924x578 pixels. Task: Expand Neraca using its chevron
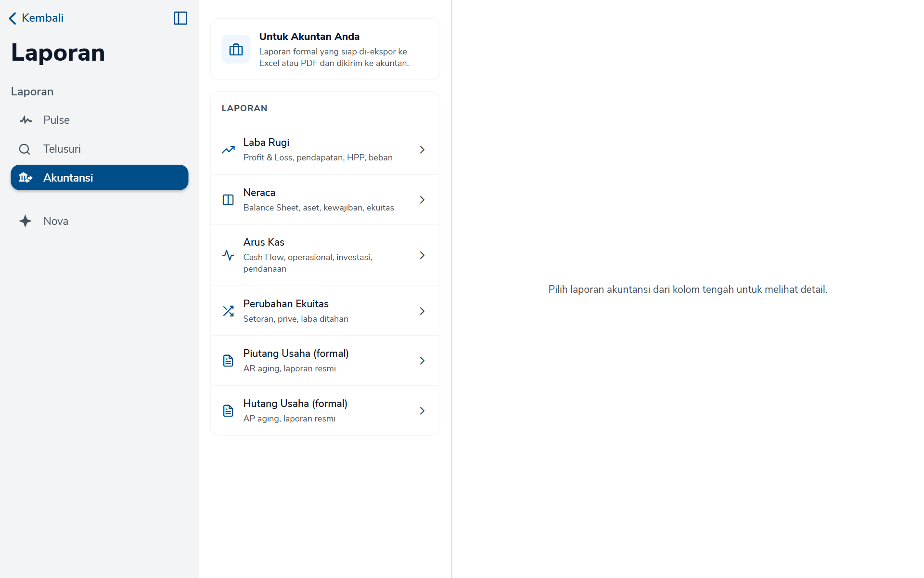422,200
